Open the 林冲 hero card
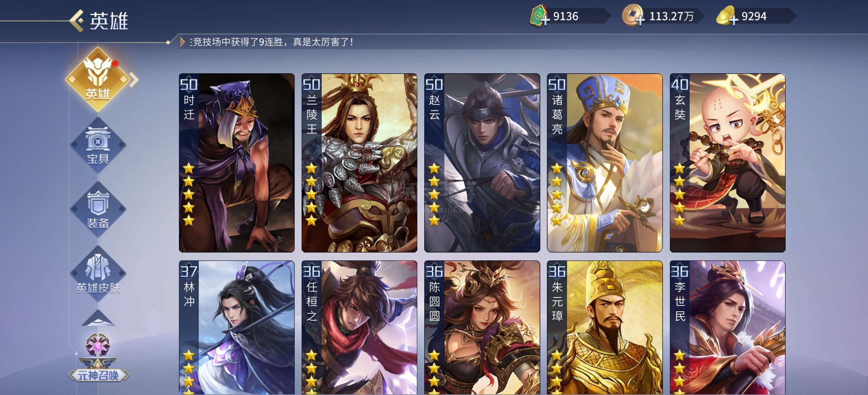Image resolution: width=868 pixels, height=395 pixels. (x=236, y=328)
